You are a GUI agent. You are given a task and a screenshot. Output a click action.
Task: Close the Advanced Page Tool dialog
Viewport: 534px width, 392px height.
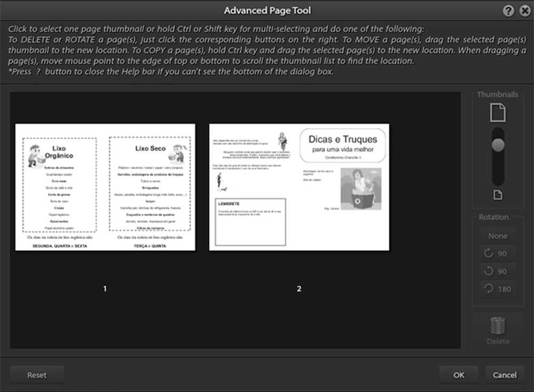(525, 10)
